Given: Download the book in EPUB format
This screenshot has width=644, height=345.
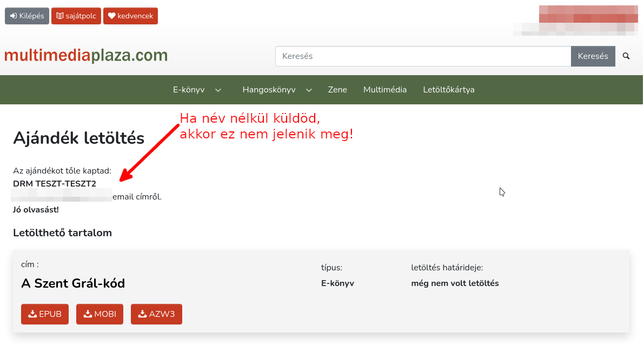Looking at the screenshot, I should pyautogui.click(x=45, y=314).
